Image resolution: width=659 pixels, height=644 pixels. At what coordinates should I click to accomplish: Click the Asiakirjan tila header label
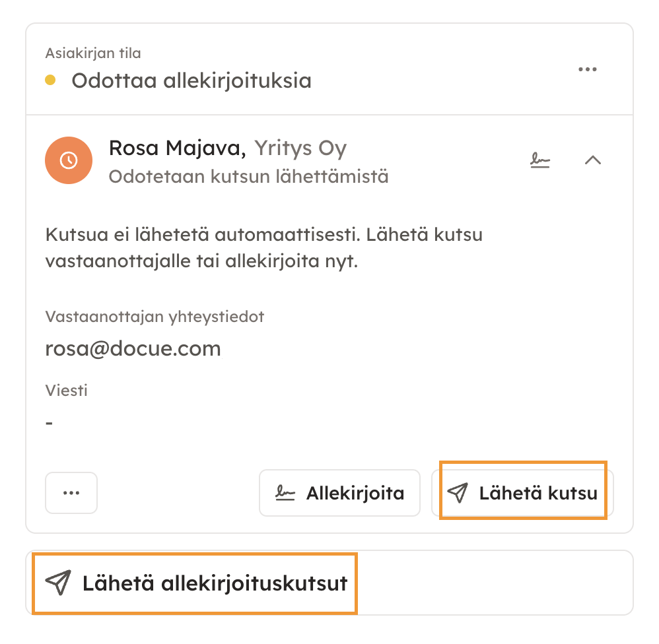click(x=93, y=53)
